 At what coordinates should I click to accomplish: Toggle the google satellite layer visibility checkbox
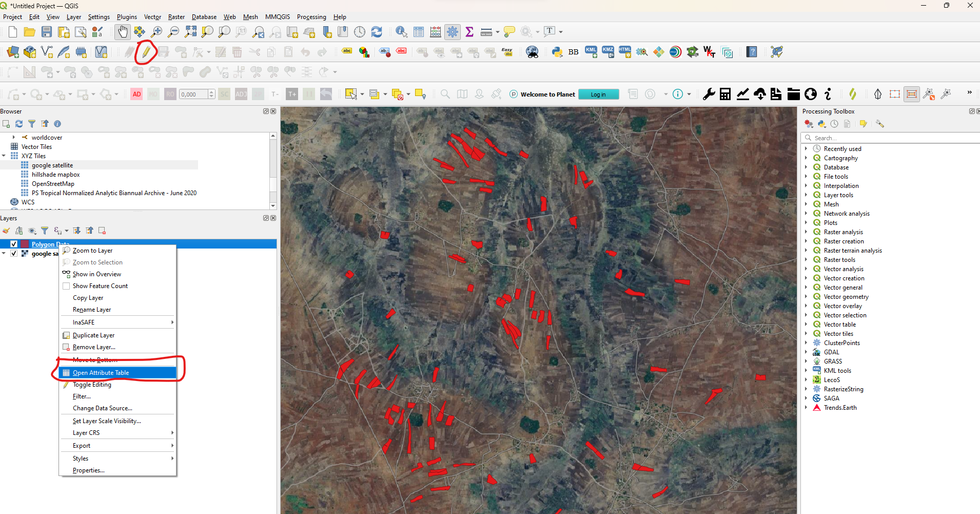[x=14, y=254]
